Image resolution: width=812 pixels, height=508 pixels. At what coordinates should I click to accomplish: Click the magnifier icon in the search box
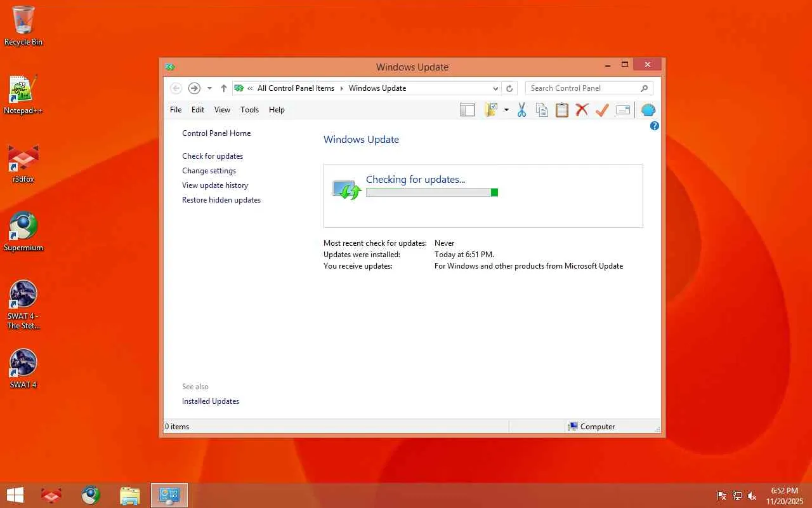(644, 88)
